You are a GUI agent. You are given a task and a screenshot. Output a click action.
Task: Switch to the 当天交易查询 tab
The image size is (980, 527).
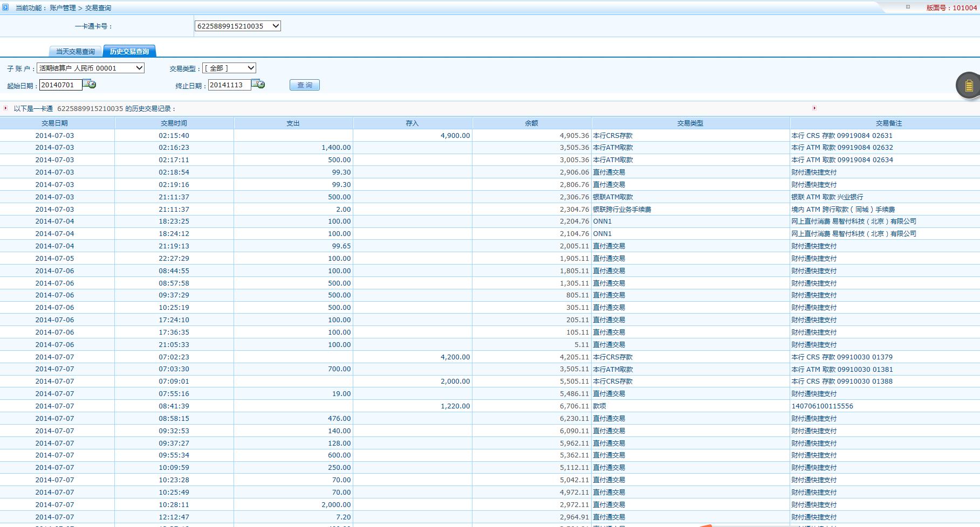[76, 52]
